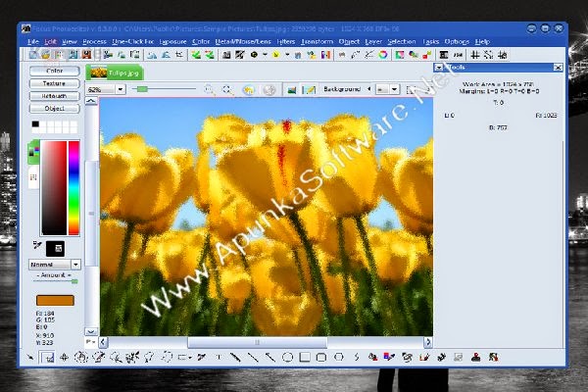Click the Retouch panel button
Image resolution: width=588 pixels, height=392 pixels.
click(x=54, y=96)
